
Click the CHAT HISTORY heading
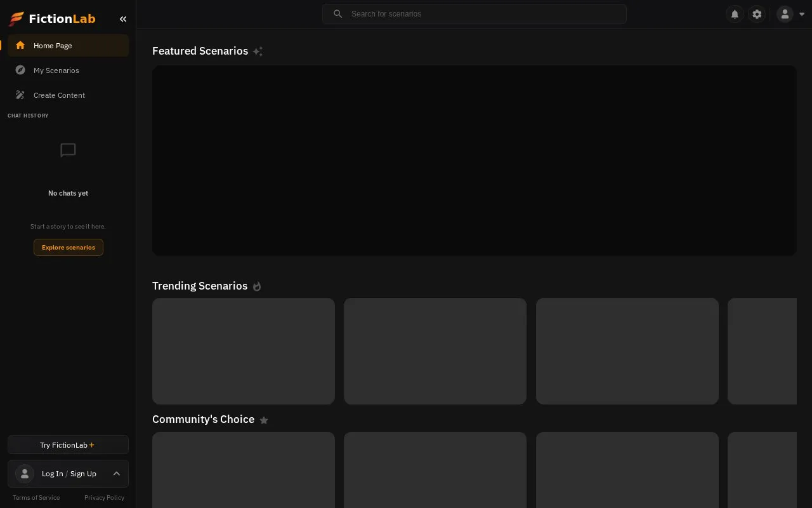(x=28, y=116)
